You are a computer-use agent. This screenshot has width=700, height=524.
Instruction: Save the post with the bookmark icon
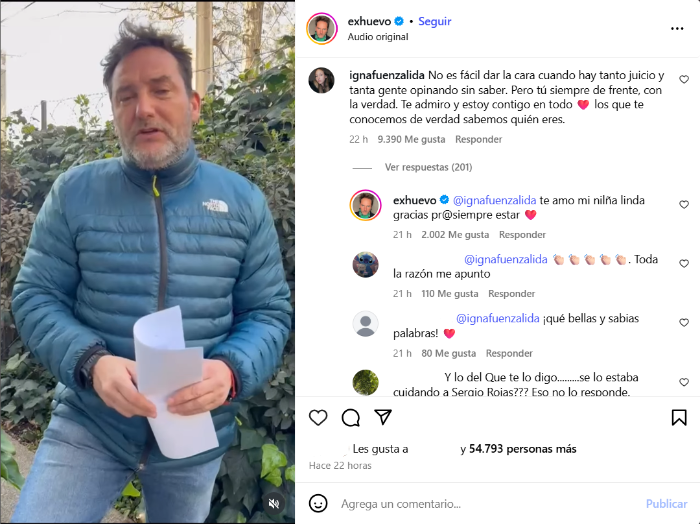click(x=679, y=418)
